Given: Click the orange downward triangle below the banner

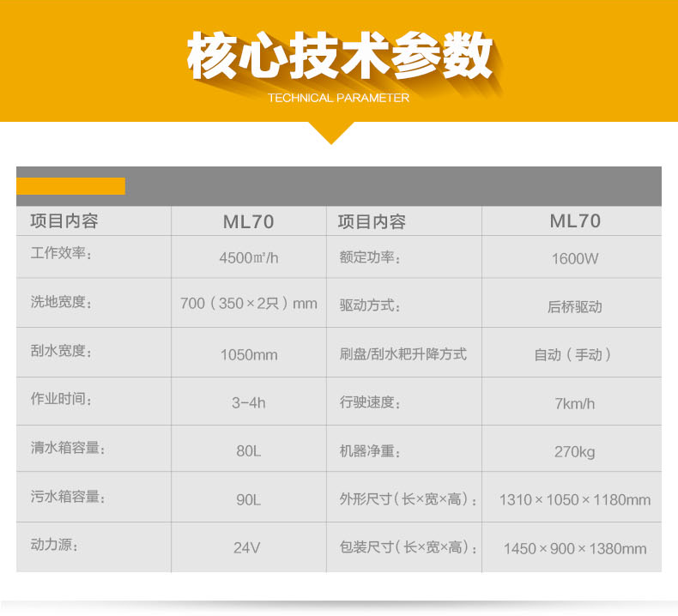Looking at the screenshot, I should pyautogui.click(x=330, y=133).
